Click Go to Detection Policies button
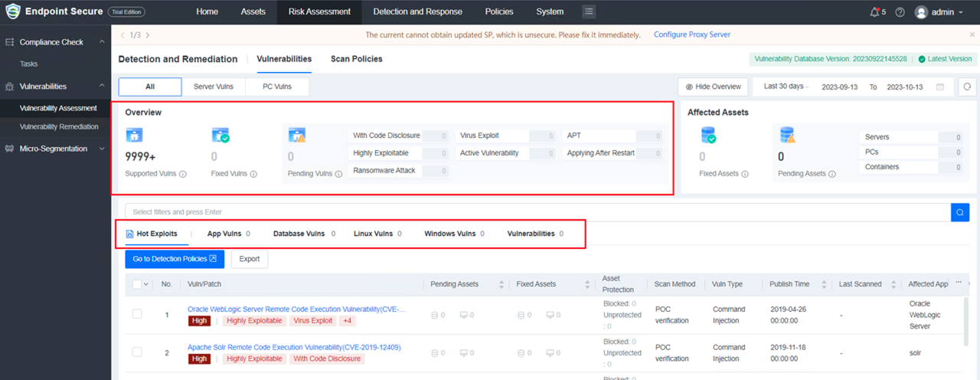The image size is (980, 380). [x=175, y=259]
